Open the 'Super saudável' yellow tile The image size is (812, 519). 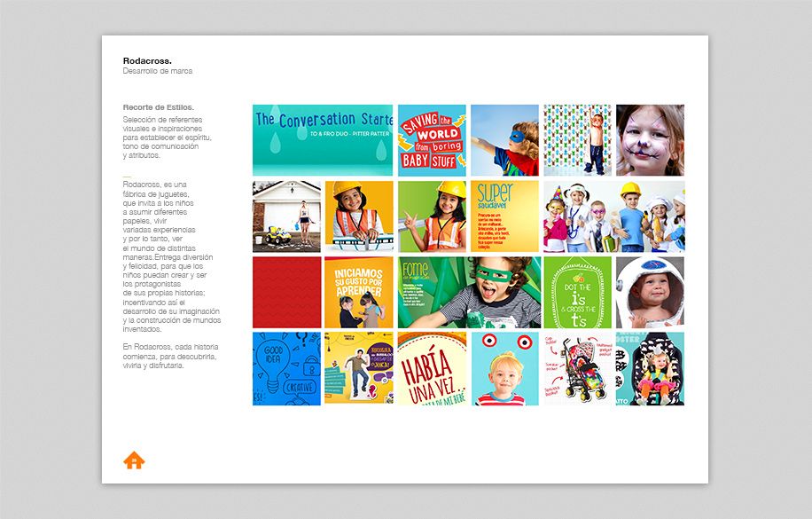coord(505,216)
